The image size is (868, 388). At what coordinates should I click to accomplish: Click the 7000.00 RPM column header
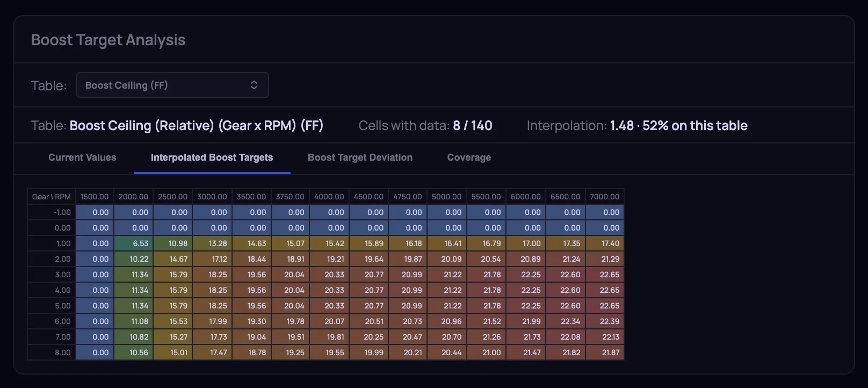pyautogui.click(x=605, y=197)
